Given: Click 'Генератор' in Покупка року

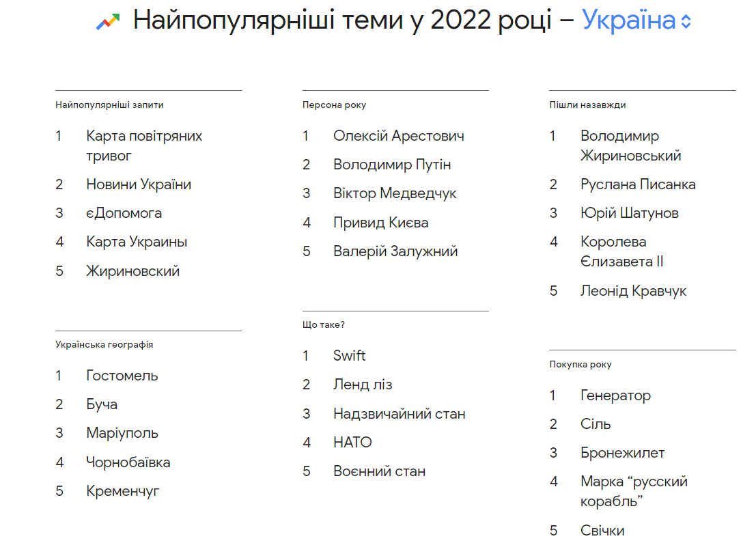Looking at the screenshot, I should [615, 395].
